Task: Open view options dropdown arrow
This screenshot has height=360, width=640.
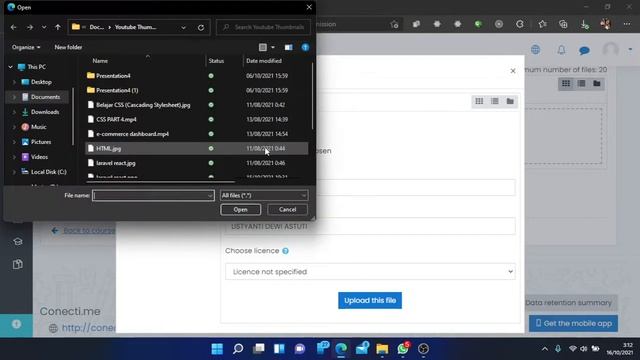Action: (273, 47)
